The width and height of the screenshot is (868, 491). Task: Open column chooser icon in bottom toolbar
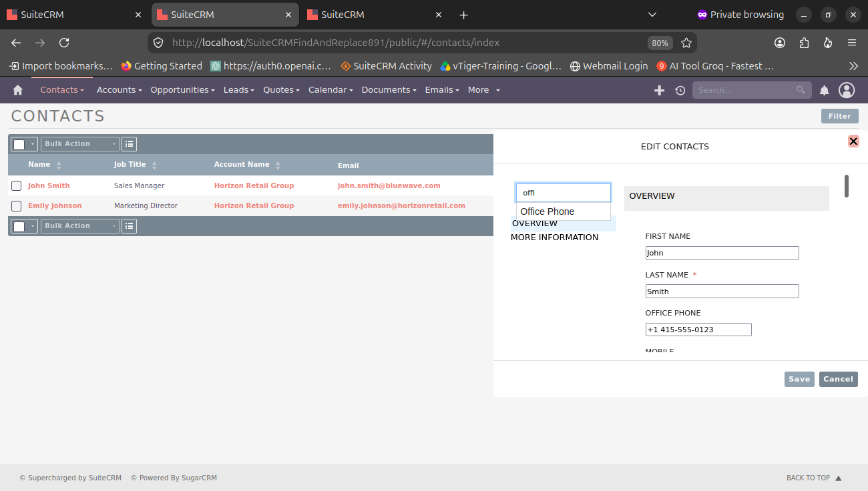click(x=129, y=225)
